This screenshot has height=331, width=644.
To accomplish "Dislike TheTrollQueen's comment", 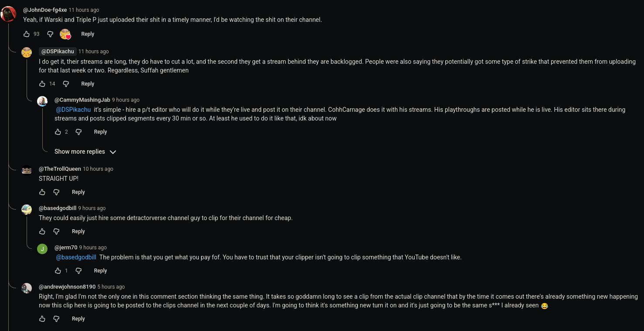I will pos(56,192).
